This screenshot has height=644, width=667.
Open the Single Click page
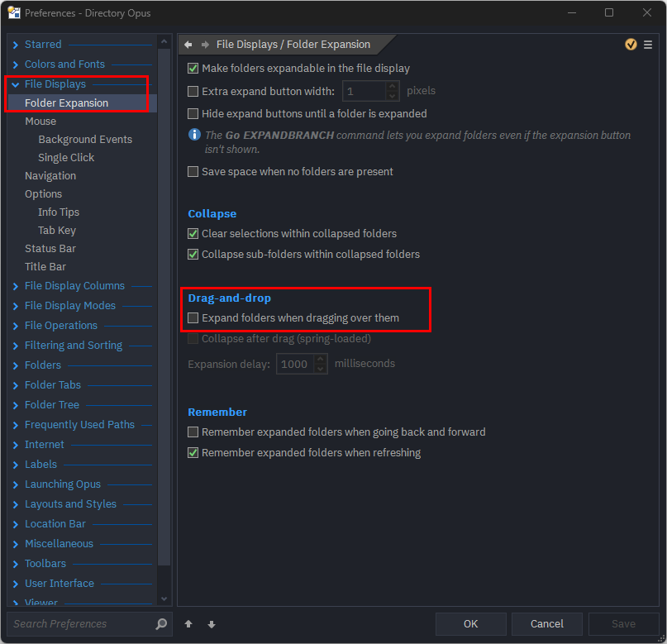click(66, 158)
